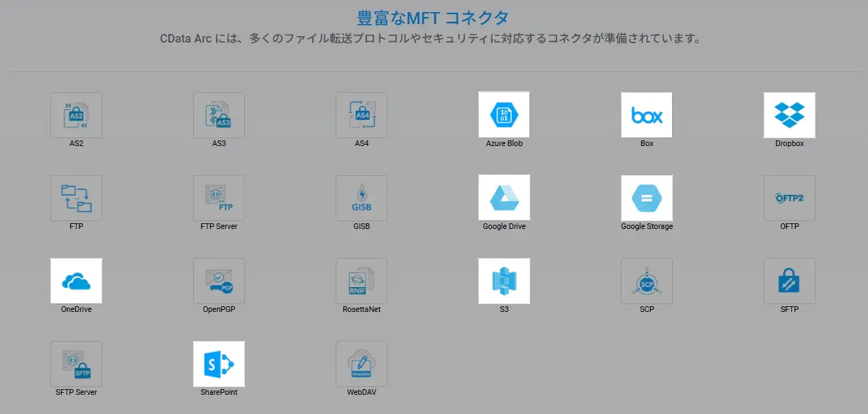This screenshot has height=414, width=868.
Task: Click the "OneDrive" text label
Action: click(76, 309)
